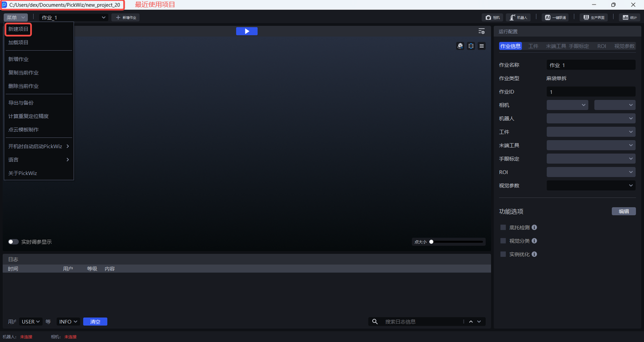Screen dimensions: 644x342
Task: Select 新建项目 from the menu
Action: tap(19, 29)
